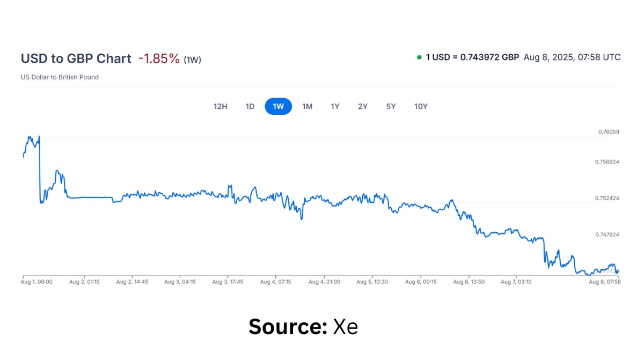
Task: Select the active 1W range pill
Action: [278, 106]
